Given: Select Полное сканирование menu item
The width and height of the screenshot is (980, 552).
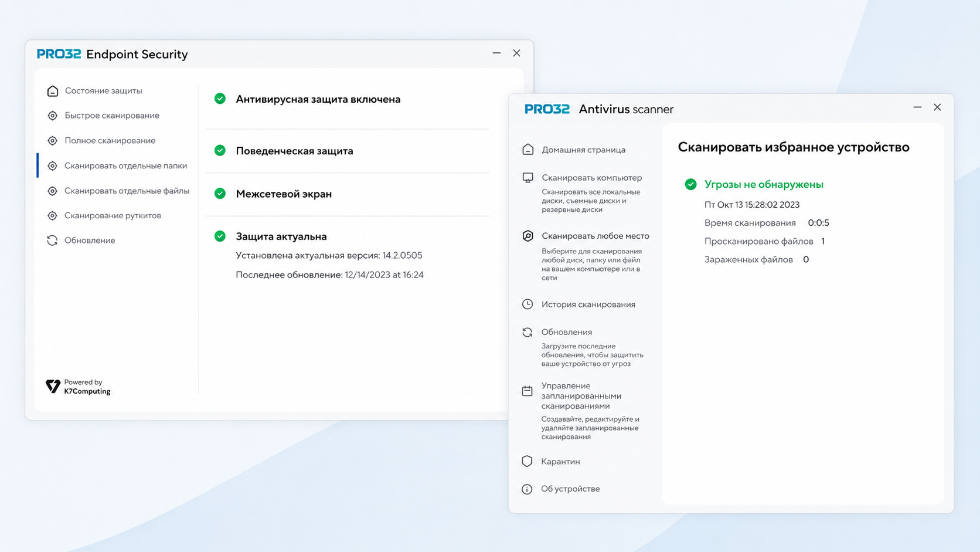Looking at the screenshot, I should pyautogui.click(x=110, y=141).
